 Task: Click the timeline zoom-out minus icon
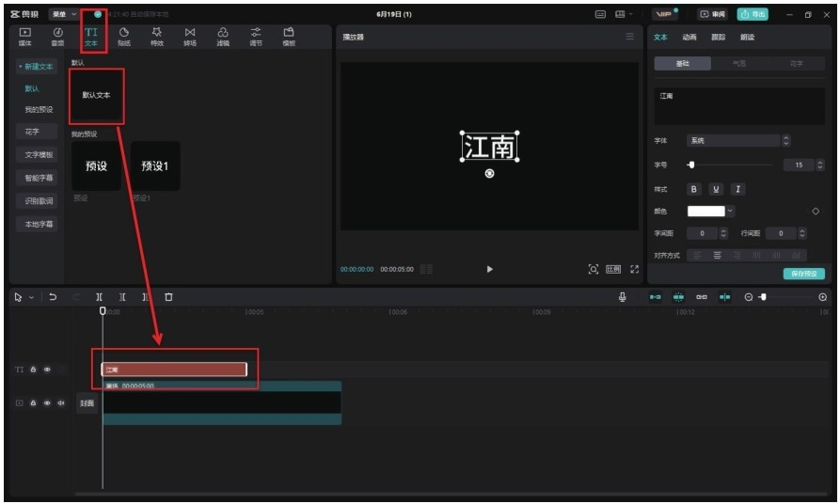[749, 297]
